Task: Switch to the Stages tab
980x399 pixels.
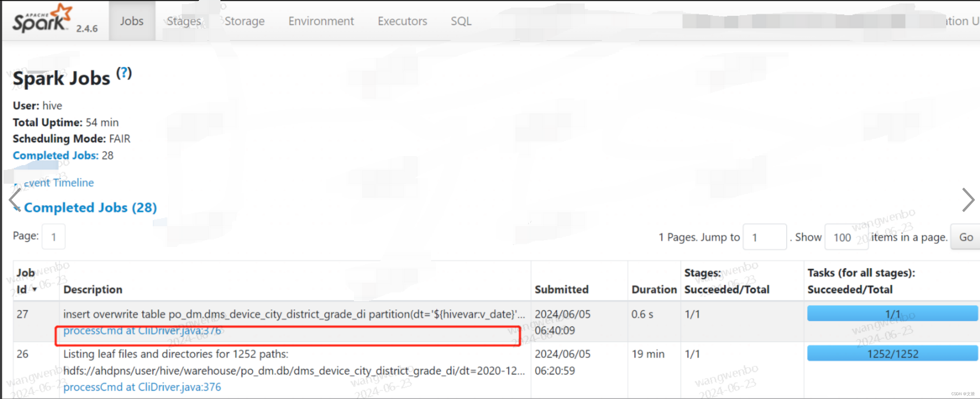Action: click(184, 21)
